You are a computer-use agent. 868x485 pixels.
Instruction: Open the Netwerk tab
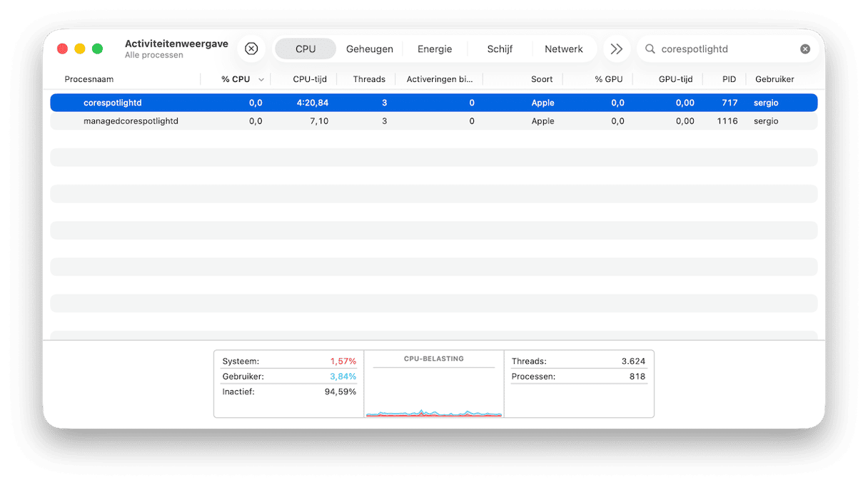tap(564, 48)
